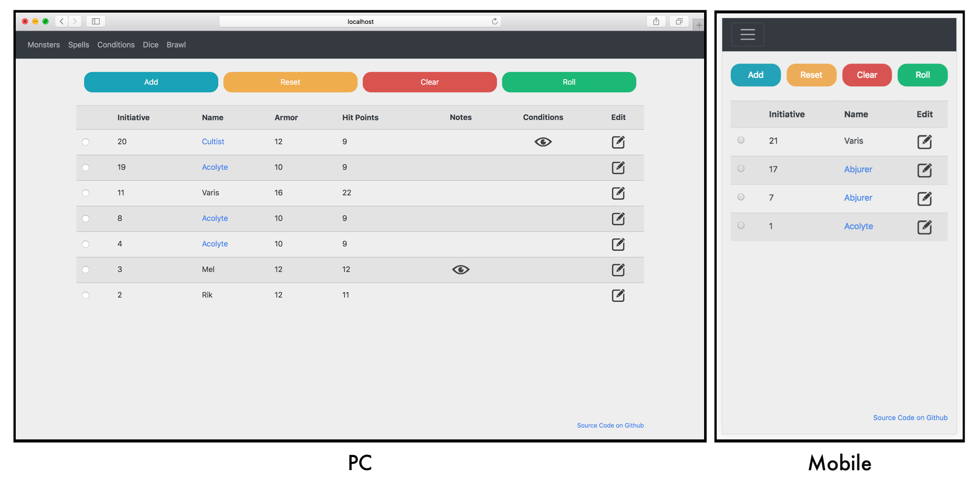Image resolution: width=980 pixels, height=487 pixels.
Task: Click the edit icon for Mel
Action: (619, 269)
